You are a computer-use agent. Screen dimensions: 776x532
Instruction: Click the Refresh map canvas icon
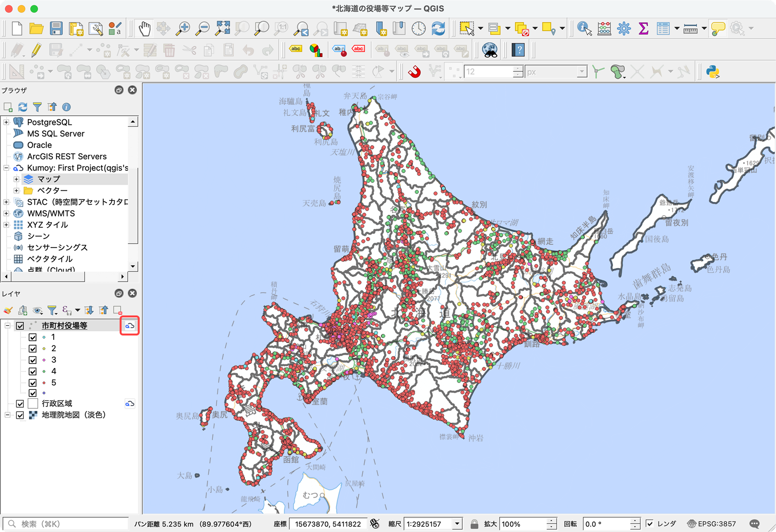pyautogui.click(x=438, y=29)
